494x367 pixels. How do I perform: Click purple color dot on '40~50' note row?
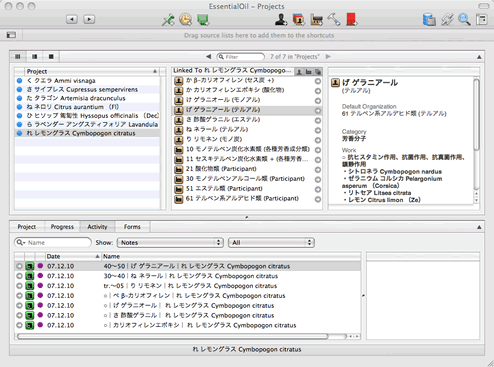click(40, 266)
